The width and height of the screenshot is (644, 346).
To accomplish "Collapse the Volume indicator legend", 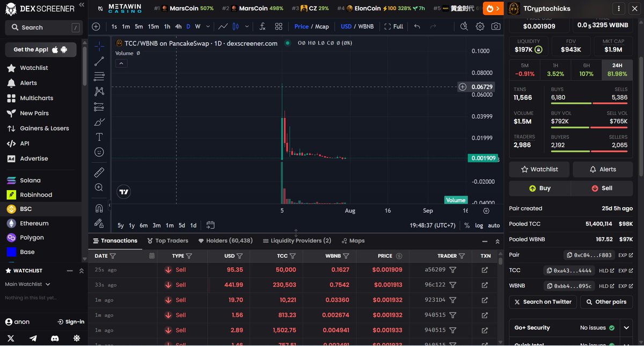I will (121, 63).
